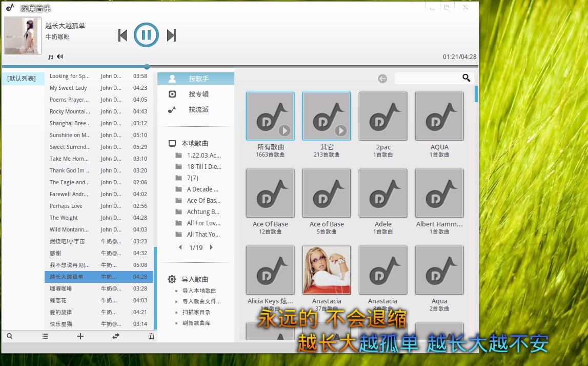588x366 pixels.
Task: Select the playing song 越长大越孤单 row
Action: (x=98, y=277)
